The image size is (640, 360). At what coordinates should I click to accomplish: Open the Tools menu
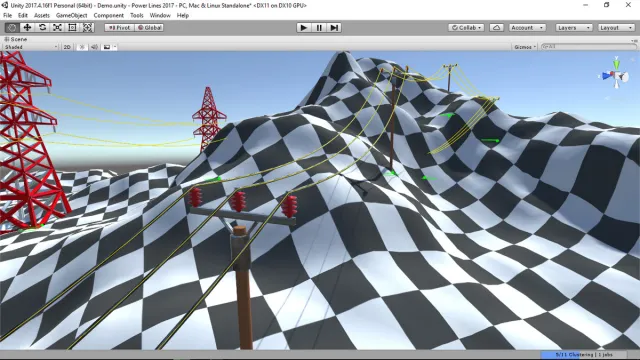(x=137, y=15)
